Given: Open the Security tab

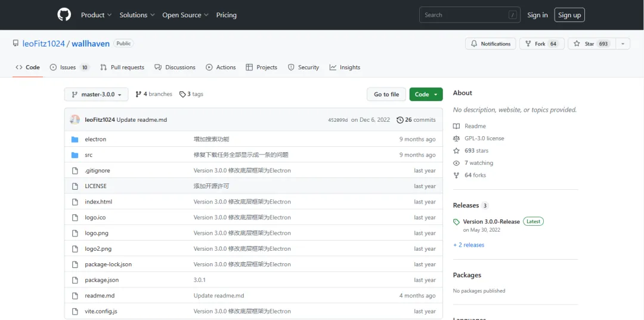Looking at the screenshot, I should tap(304, 67).
